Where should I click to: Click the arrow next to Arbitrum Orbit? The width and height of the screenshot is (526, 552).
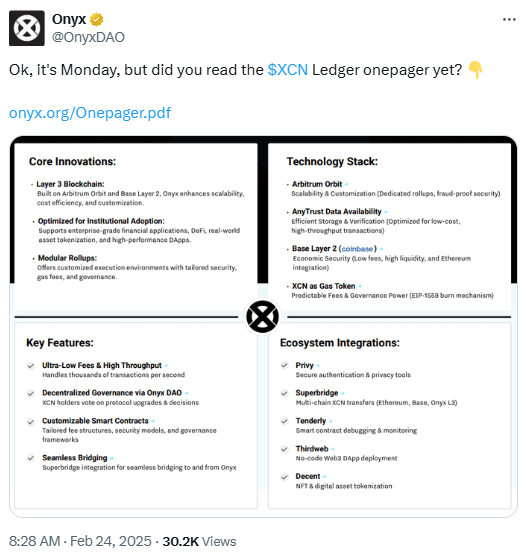pyautogui.click(x=346, y=184)
